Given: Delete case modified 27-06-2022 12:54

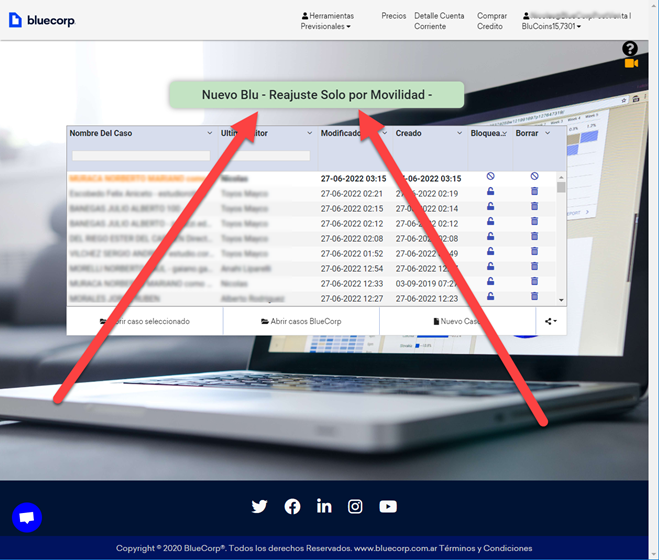Looking at the screenshot, I should 534,267.
